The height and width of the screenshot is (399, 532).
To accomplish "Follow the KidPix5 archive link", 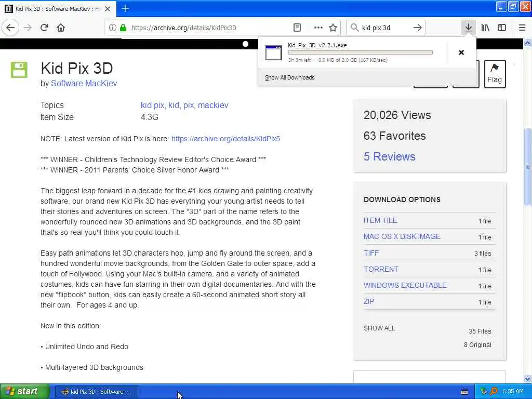I will tap(225, 139).
